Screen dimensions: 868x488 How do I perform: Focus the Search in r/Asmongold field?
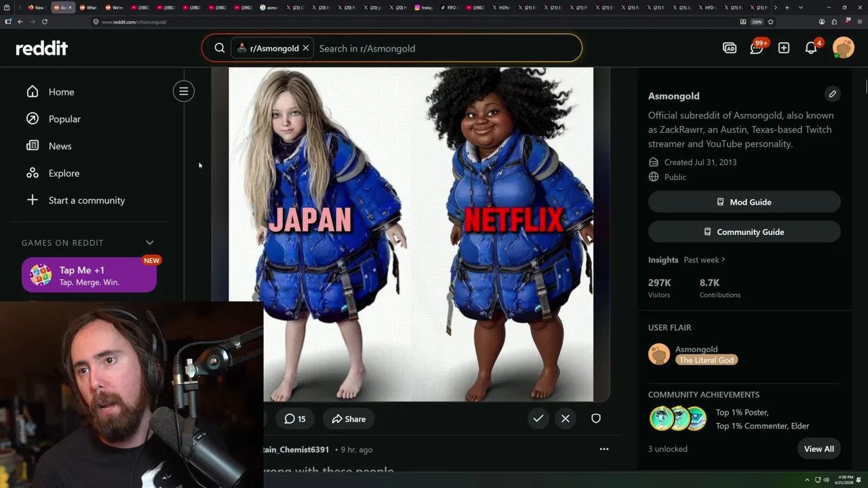pos(444,48)
